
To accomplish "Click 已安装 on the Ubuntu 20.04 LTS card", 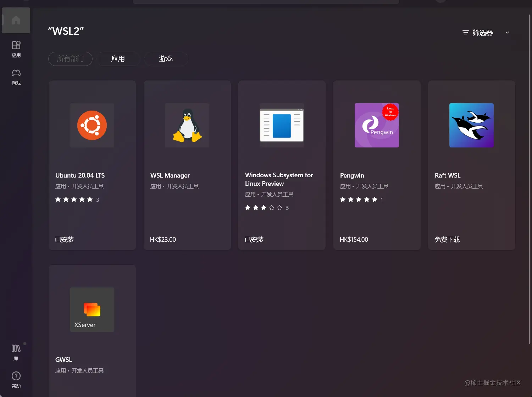I will click(65, 240).
